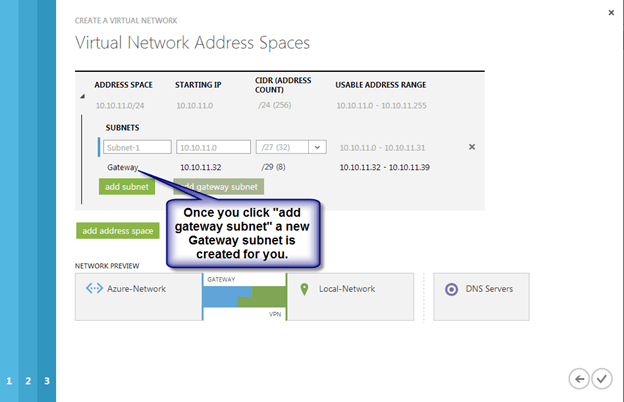Click the add gateway subnet button
Viewport: 624px width, 402px height.
[218, 186]
